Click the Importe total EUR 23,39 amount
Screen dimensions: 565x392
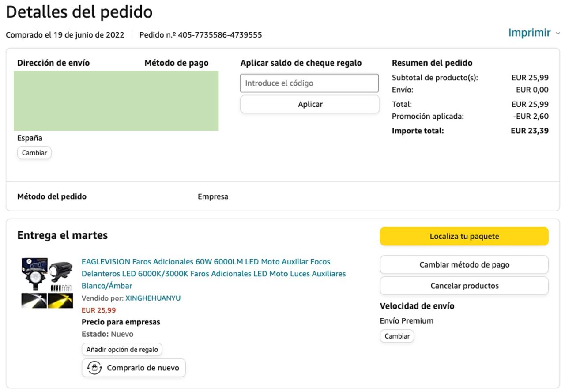pos(529,131)
